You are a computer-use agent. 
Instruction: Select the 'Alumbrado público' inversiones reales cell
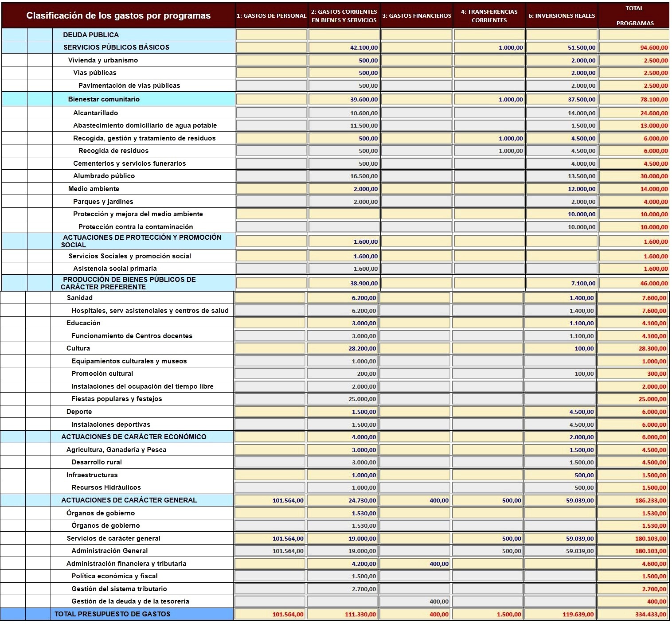(562, 176)
